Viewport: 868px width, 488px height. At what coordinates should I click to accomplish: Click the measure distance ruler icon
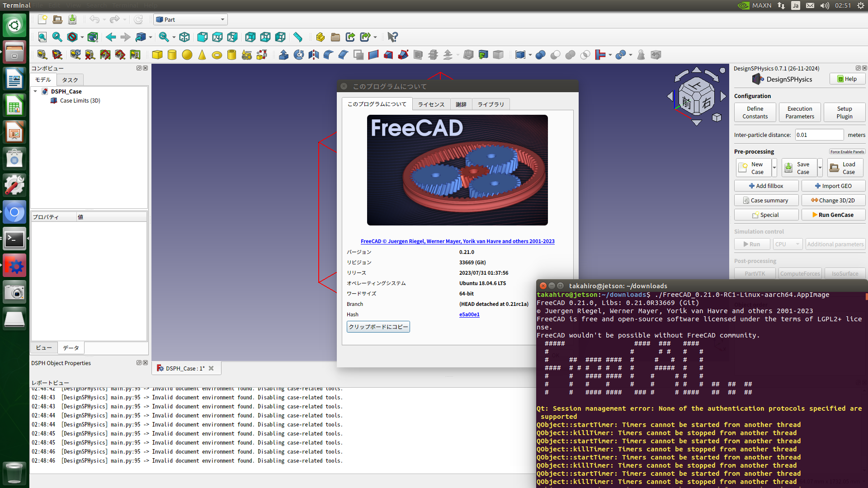297,37
